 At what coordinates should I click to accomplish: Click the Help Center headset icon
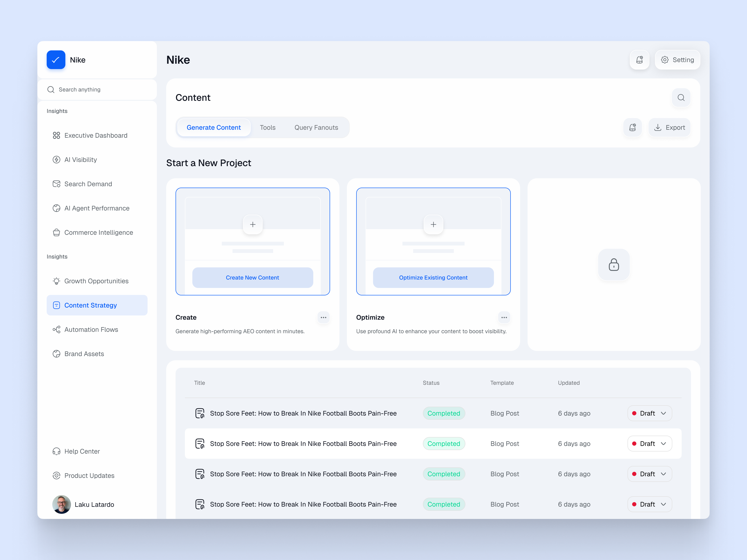click(56, 451)
